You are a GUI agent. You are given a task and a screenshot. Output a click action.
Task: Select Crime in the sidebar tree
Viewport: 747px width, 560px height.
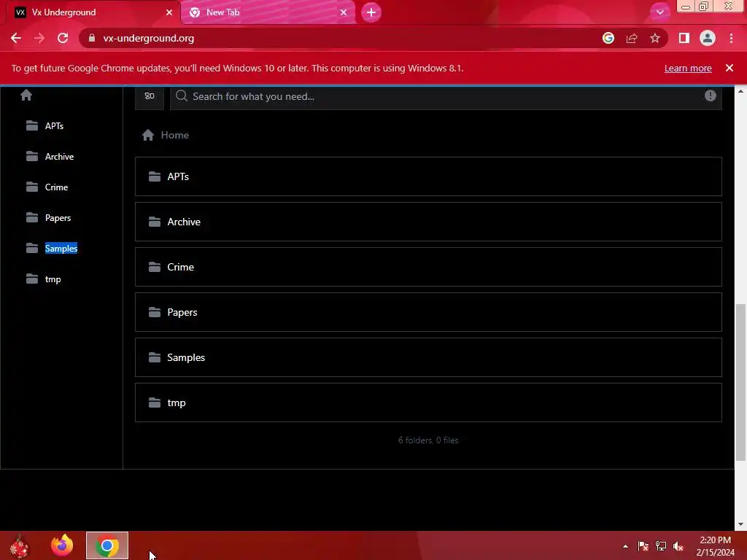57,187
